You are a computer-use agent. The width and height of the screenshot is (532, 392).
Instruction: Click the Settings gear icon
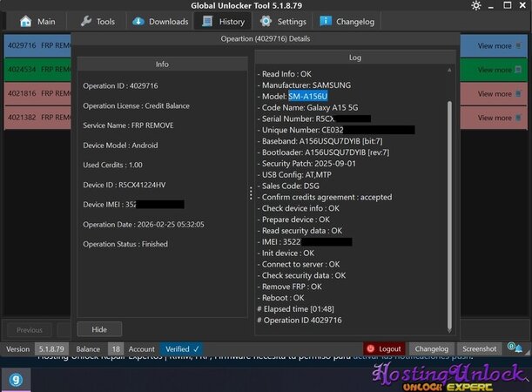(267, 22)
